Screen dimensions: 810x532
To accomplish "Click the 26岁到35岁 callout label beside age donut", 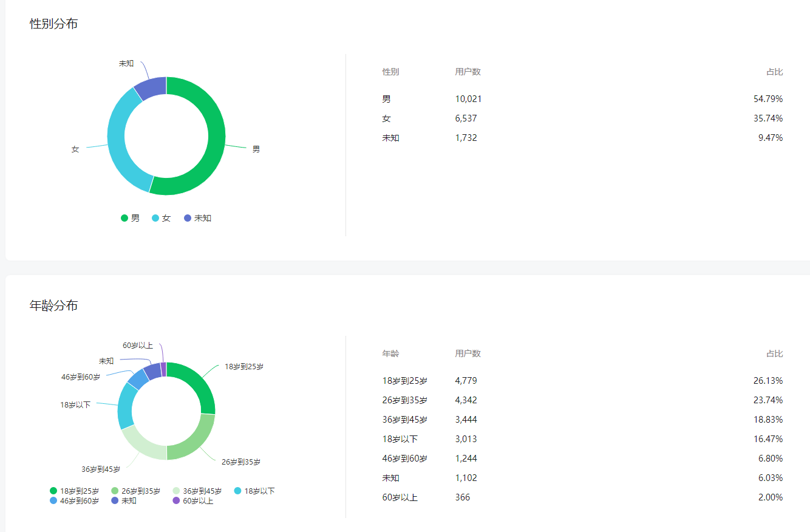I will (x=241, y=462).
